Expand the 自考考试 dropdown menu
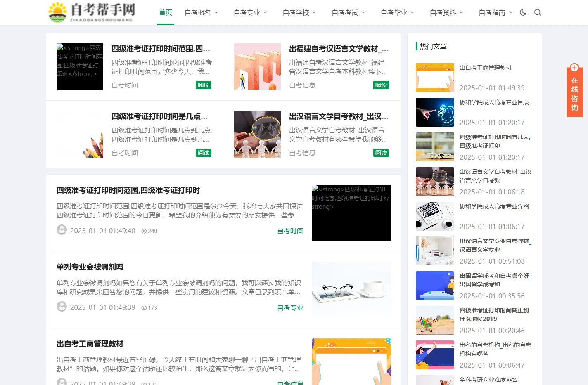 point(349,12)
